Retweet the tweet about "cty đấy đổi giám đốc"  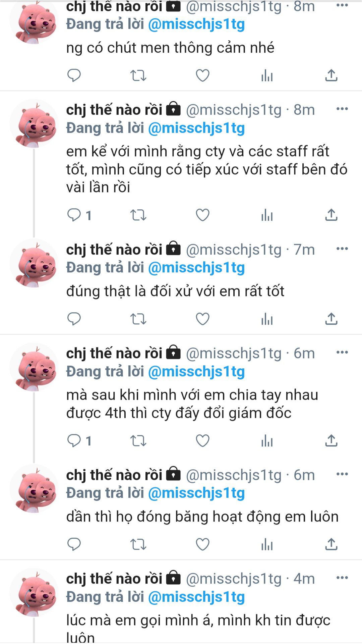coord(138,441)
